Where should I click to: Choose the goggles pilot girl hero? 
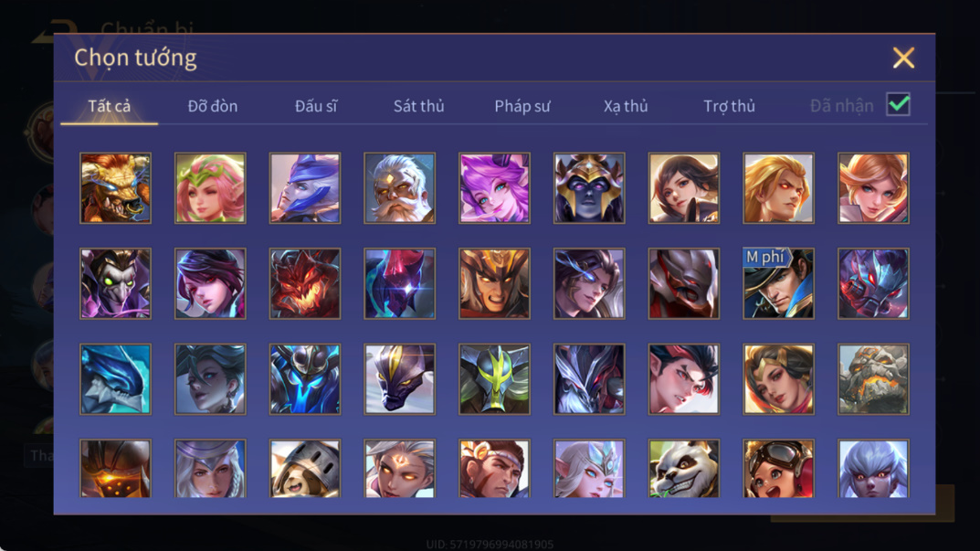[778, 468]
